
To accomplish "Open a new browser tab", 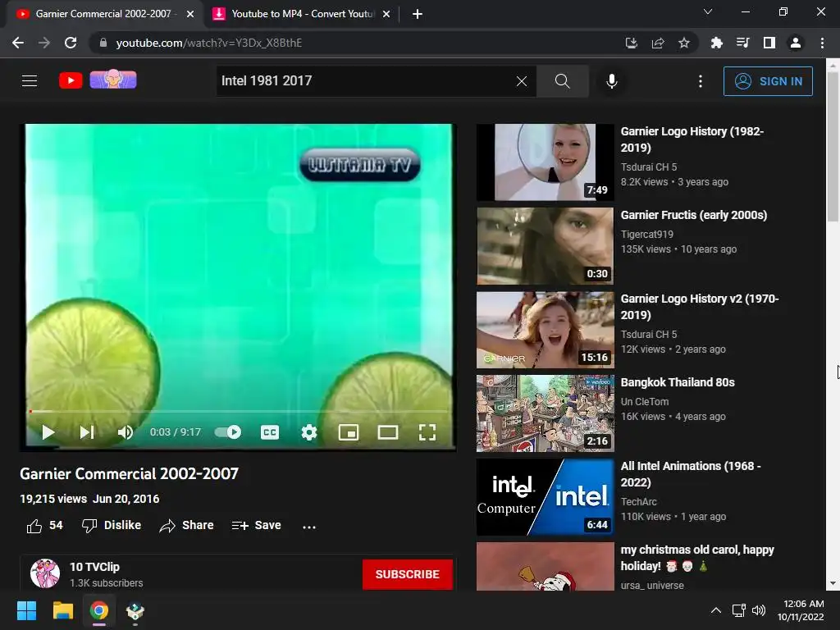I will [x=418, y=15].
